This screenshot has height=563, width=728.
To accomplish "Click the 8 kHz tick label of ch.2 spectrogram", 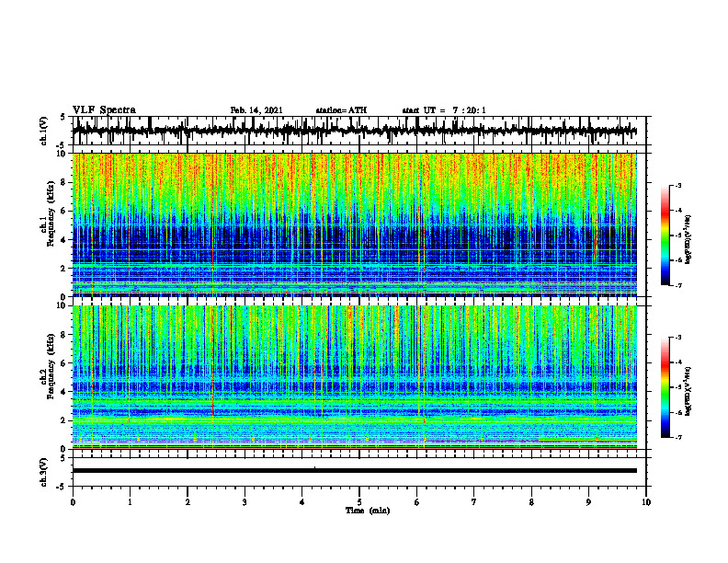I will click(64, 335).
